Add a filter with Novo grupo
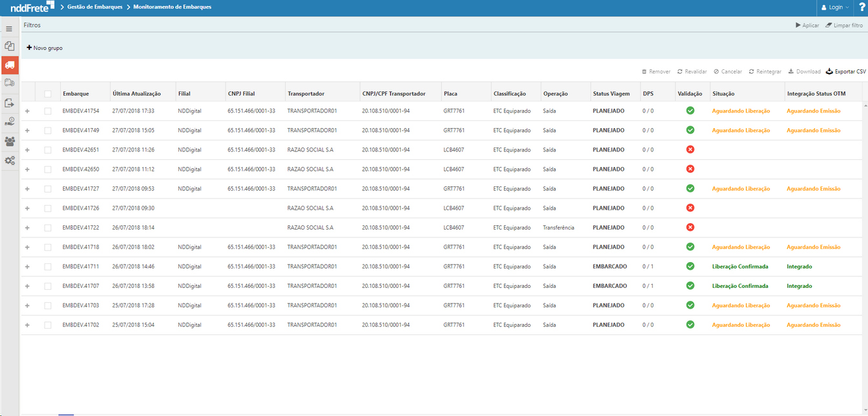 click(x=44, y=47)
